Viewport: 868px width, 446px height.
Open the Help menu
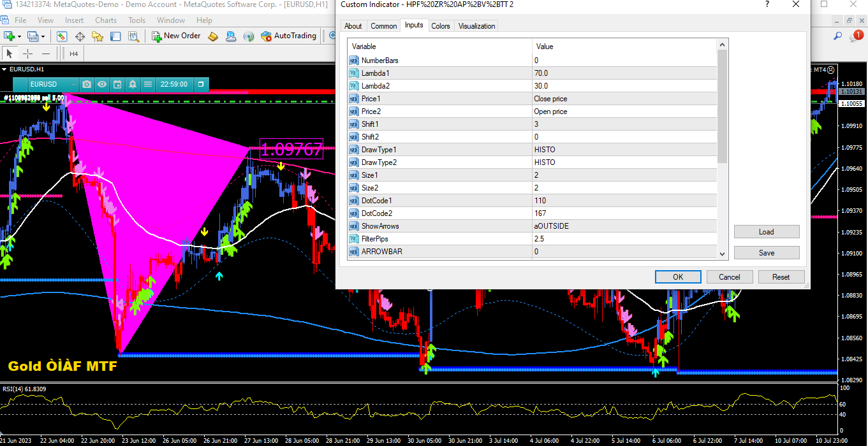pos(204,20)
